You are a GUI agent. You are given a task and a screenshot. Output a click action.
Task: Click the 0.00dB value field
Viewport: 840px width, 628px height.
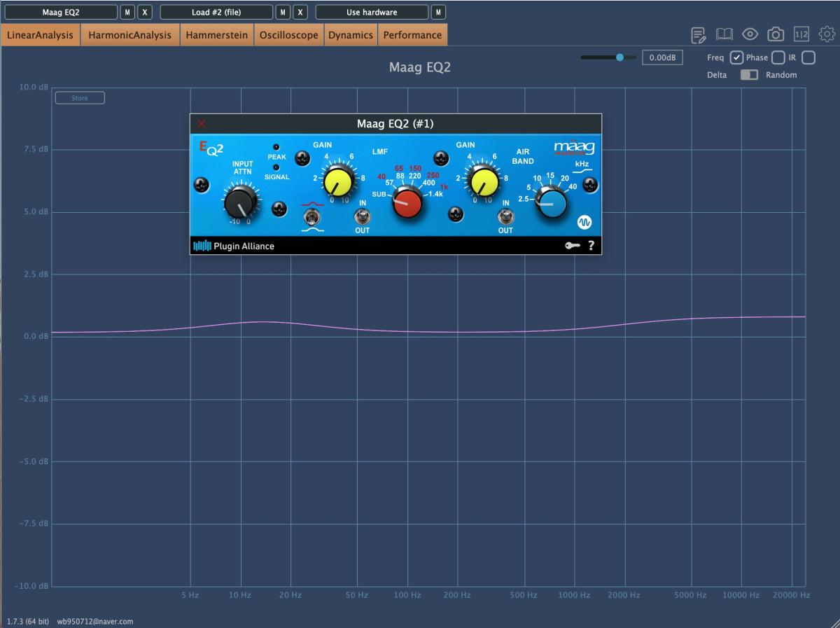coord(662,57)
